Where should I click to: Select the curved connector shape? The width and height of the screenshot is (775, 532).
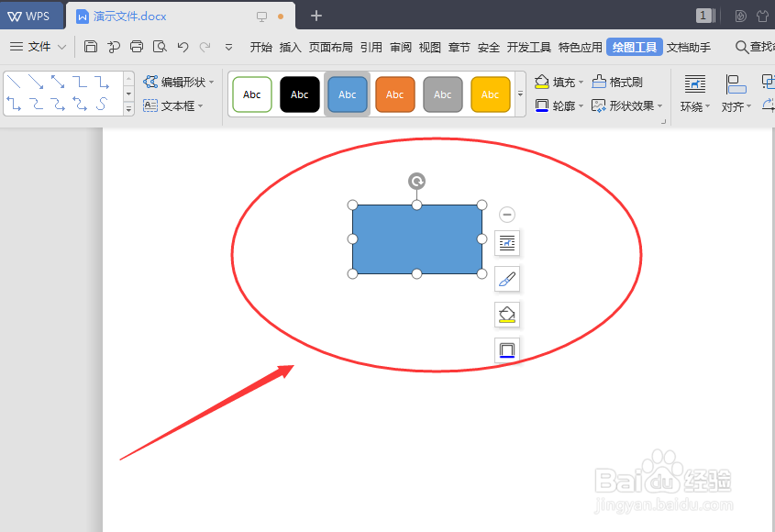[36, 104]
